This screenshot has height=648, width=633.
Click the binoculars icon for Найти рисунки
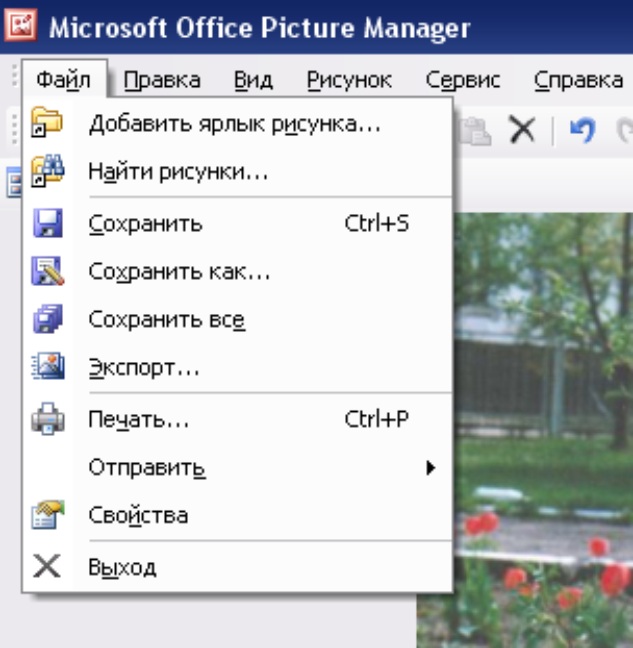pos(48,170)
